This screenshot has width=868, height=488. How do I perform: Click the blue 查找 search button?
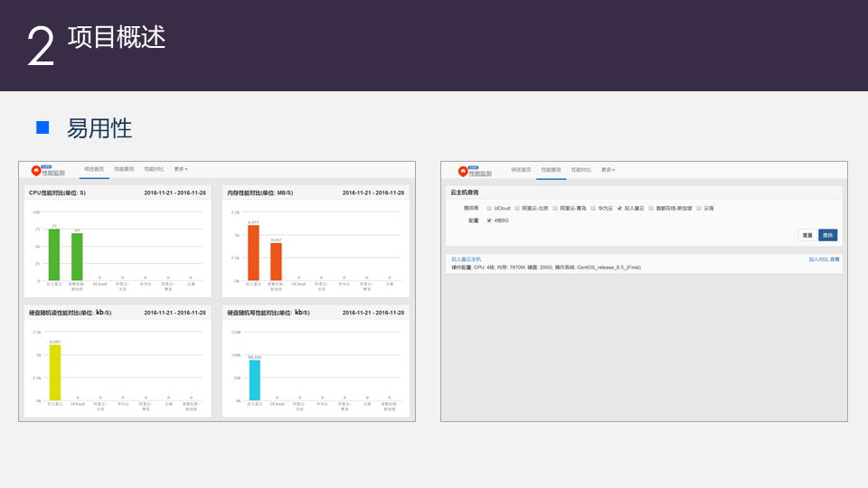point(827,235)
